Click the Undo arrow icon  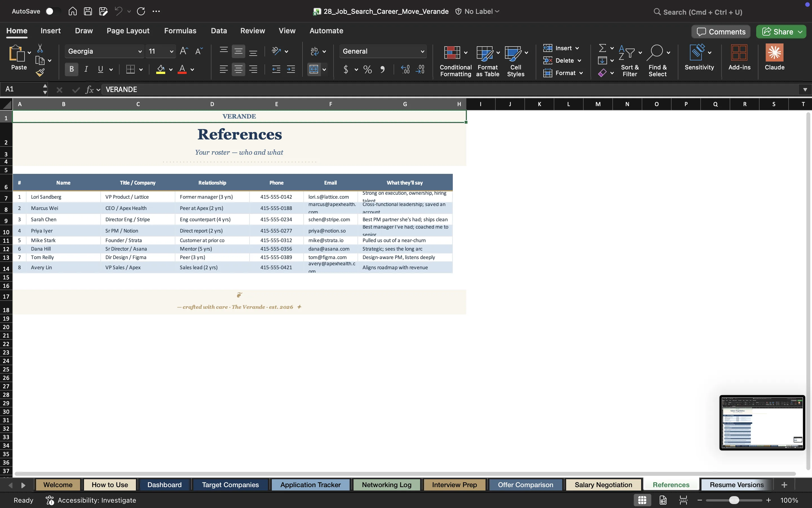[x=118, y=11]
